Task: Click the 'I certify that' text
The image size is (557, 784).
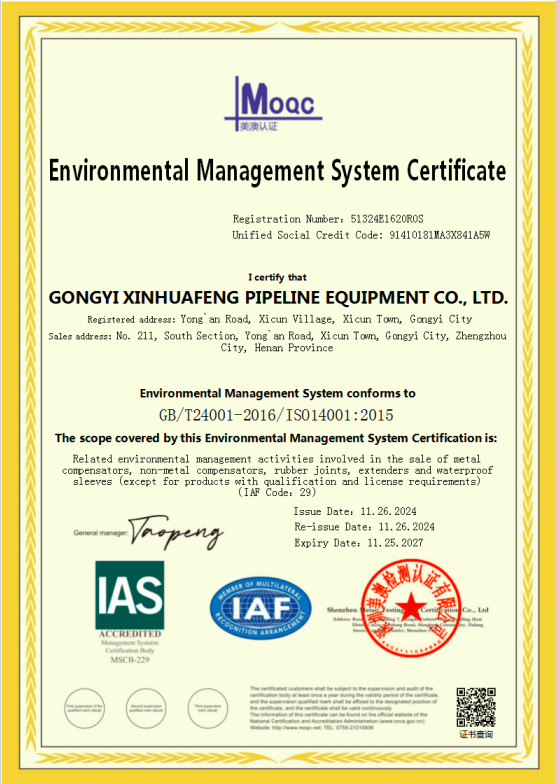Action: pyautogui.click(x=278, y=278)
